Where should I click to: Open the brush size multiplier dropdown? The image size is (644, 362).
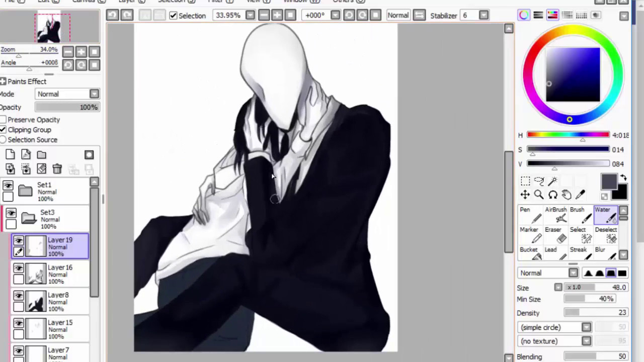coord(558,287)
